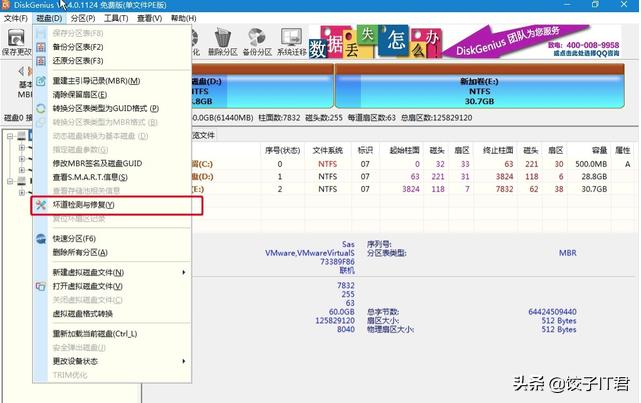Click the green refresh icon beside 转换分区表类型为GUID格式

41,109
